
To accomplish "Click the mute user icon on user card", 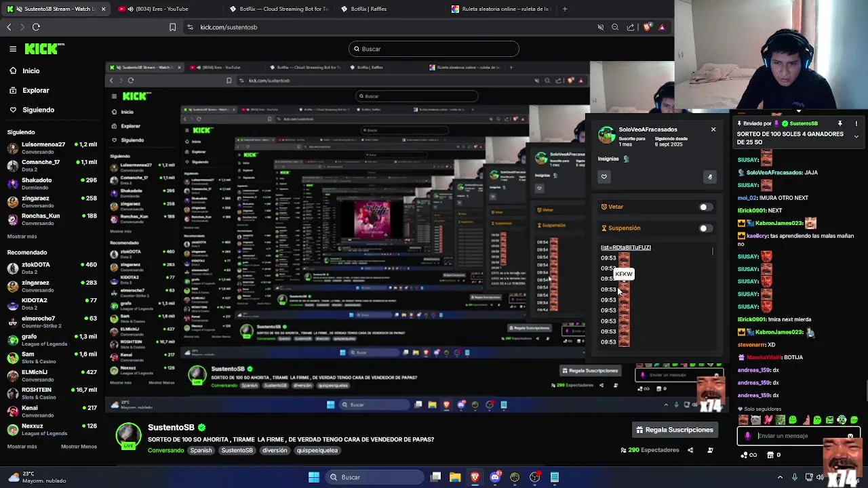I will pos(710,177).
